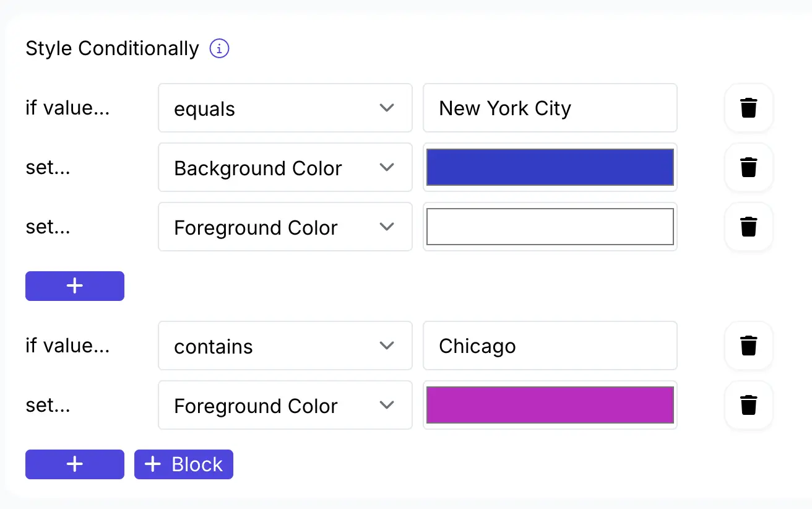Delete the 'contains Chicago' condition
This screenshot has width=812, height=509.
[x=749, y=346]
